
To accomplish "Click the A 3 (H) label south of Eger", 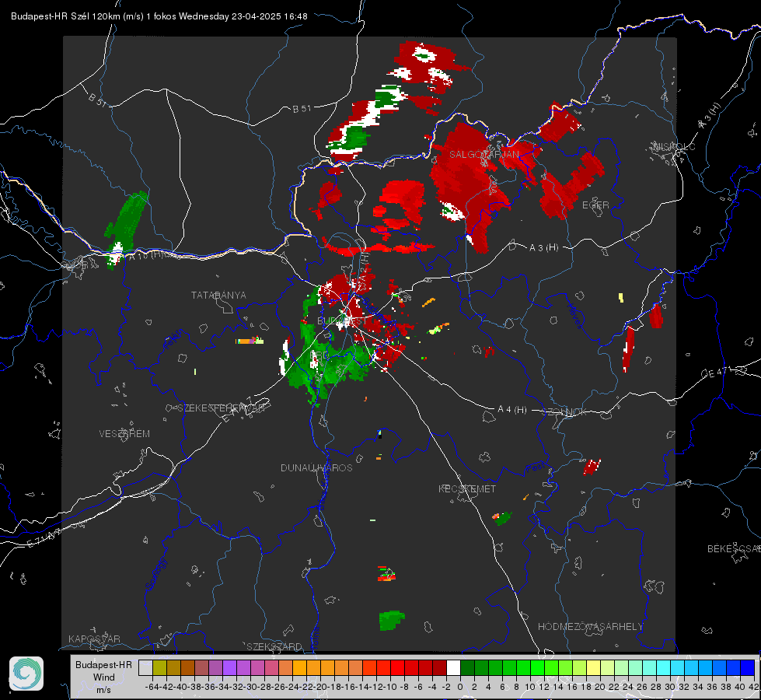I will click(x=543, y=248).
